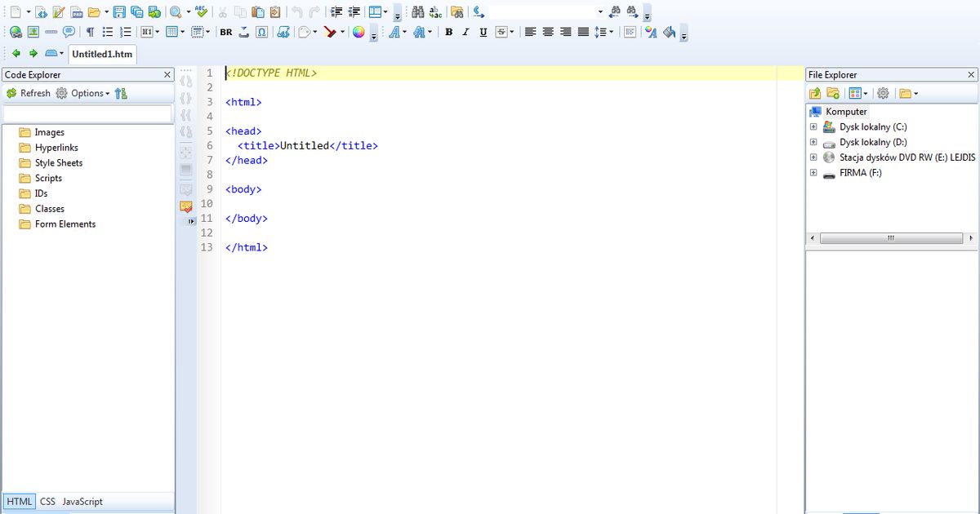980x514 pixels.
Task: Toggle underline formatting
Action: tap(481, 32)
